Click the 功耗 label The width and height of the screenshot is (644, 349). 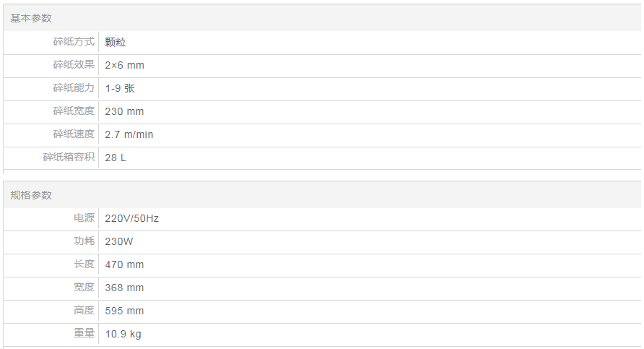tap(84, 241)
